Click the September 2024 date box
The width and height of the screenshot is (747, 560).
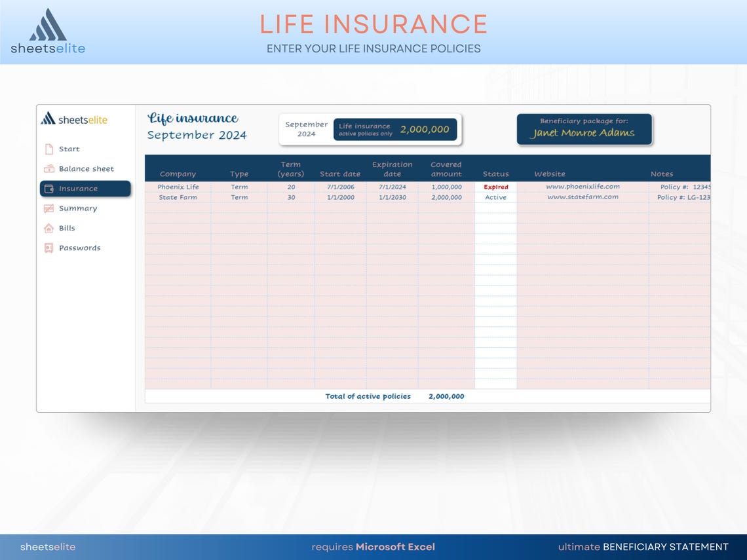(306, 128)
